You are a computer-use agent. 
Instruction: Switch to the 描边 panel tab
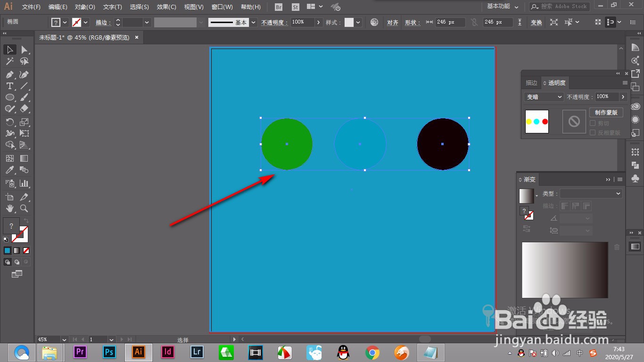531,83
